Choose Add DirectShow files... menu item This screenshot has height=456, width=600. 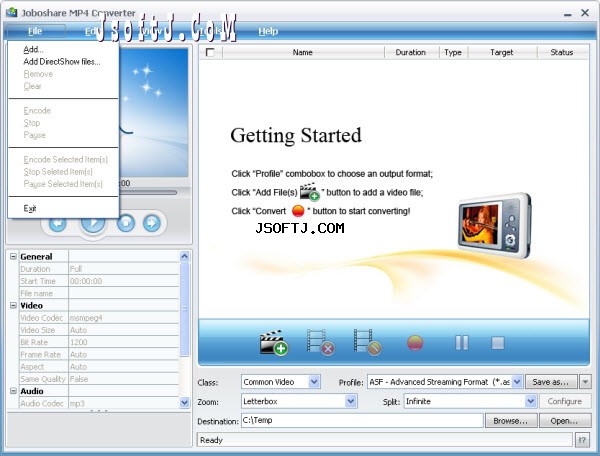tap(62, 62)
